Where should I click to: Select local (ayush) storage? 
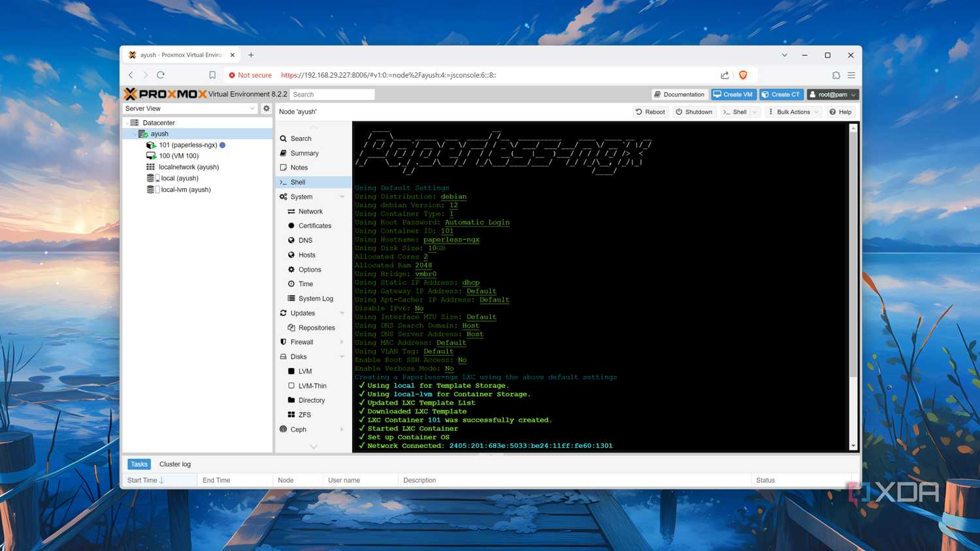pyautogui.click(x=180, y=178)
